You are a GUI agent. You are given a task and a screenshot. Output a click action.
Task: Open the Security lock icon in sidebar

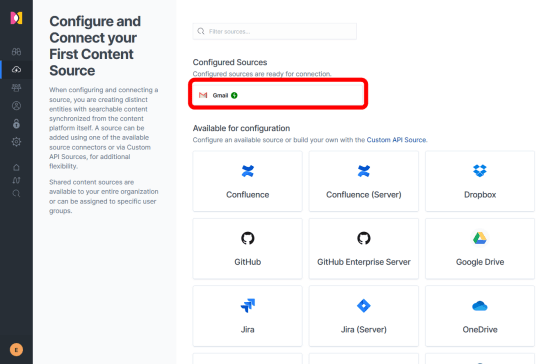16,124
